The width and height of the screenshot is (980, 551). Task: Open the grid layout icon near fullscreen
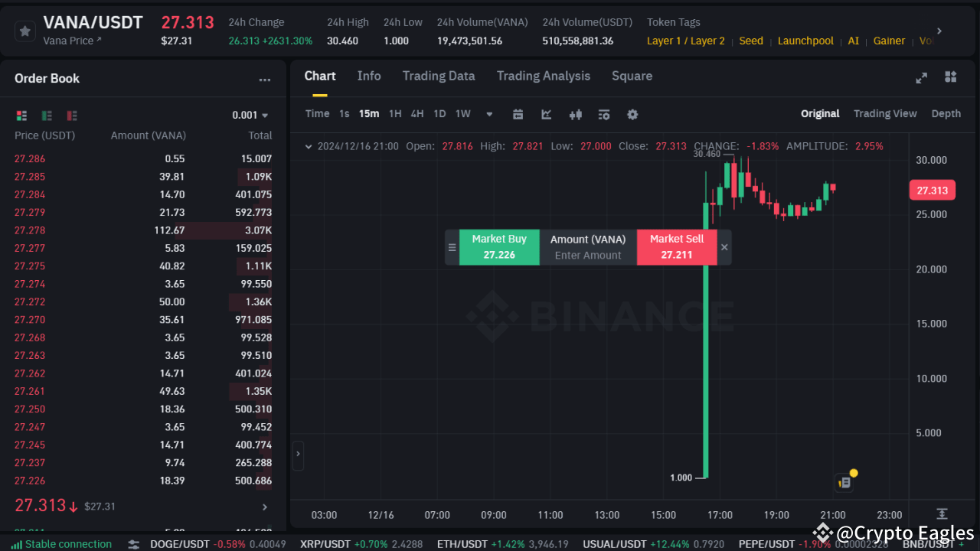(x=950, y=77)
